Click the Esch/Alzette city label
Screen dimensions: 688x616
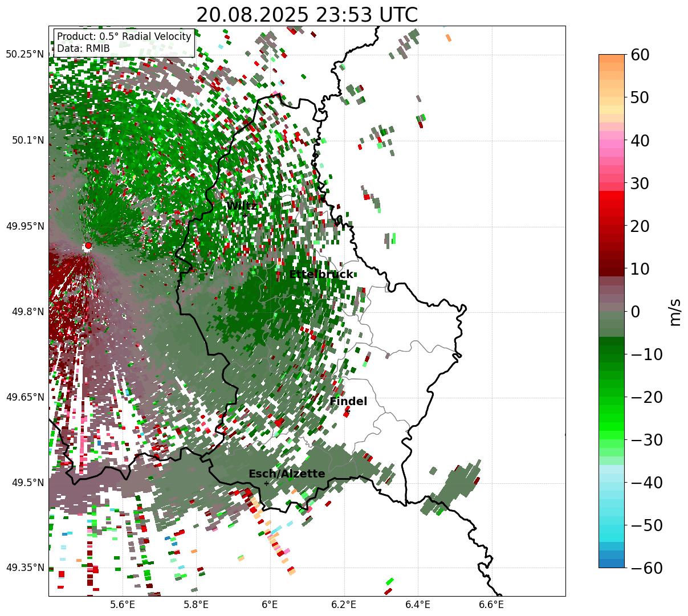[287, 474]
